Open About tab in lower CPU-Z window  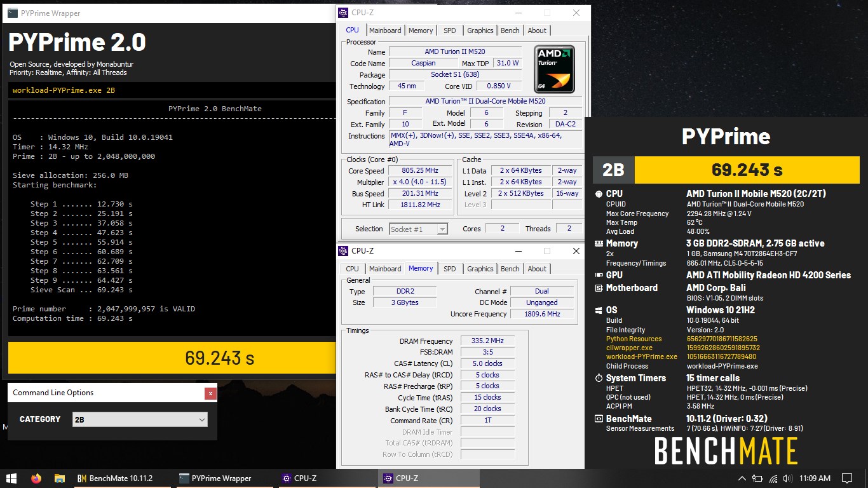pos(537,269)
